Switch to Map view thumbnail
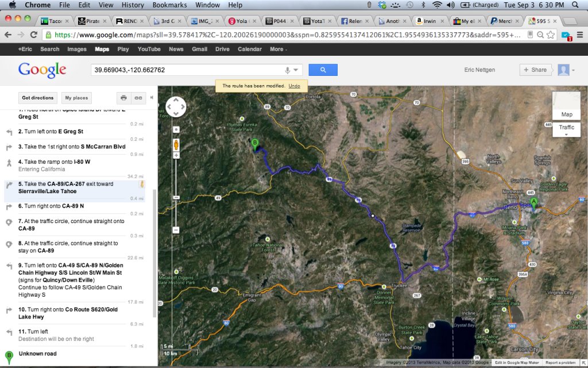This screenshot has height=368, width=588. [x=566, y=106]
